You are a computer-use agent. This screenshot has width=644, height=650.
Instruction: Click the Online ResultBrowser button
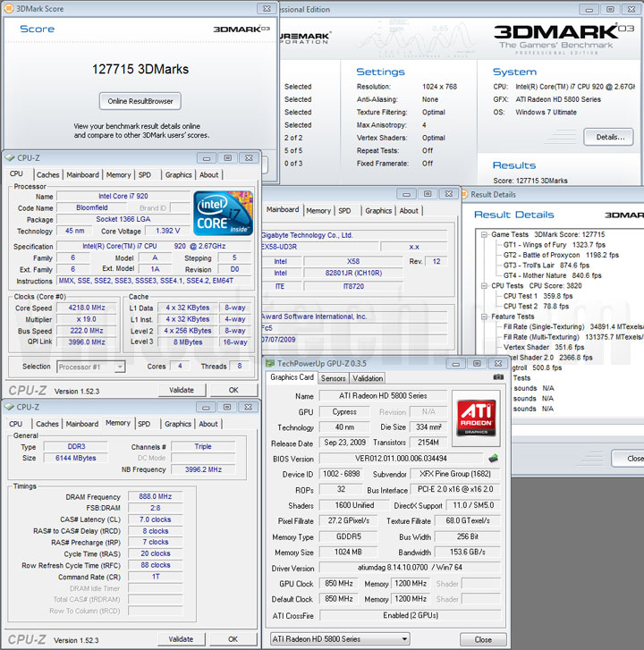click(140, 101)
